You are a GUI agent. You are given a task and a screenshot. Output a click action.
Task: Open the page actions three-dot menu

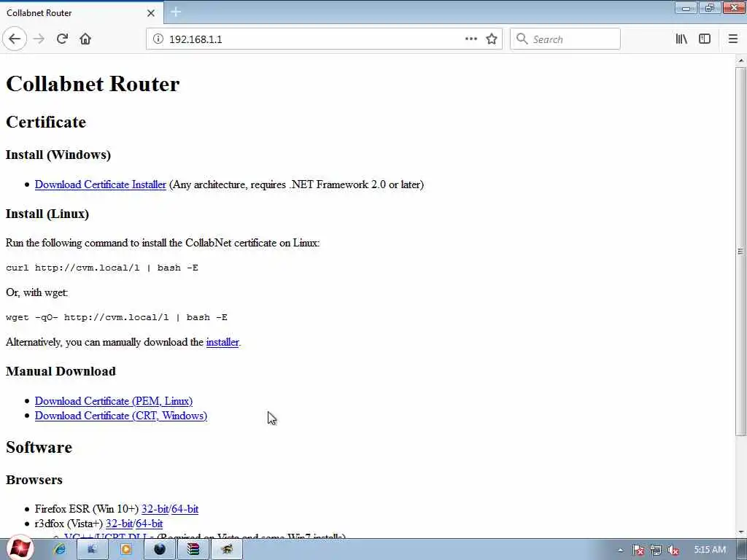tap(471, 39)
